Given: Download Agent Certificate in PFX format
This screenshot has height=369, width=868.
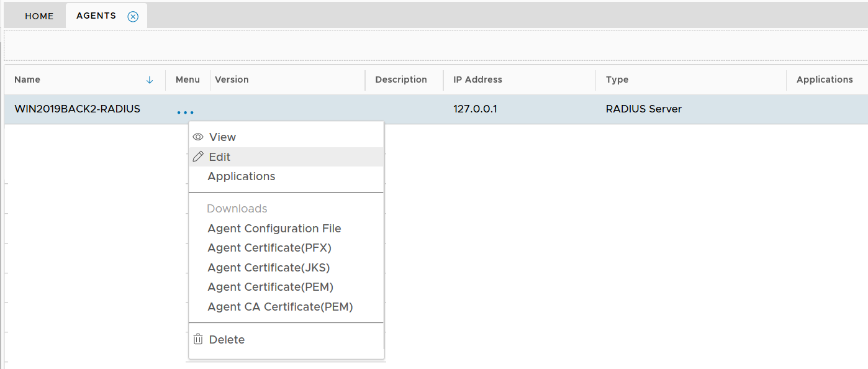Looking at the screenshot, I should (x=269, y=248).
